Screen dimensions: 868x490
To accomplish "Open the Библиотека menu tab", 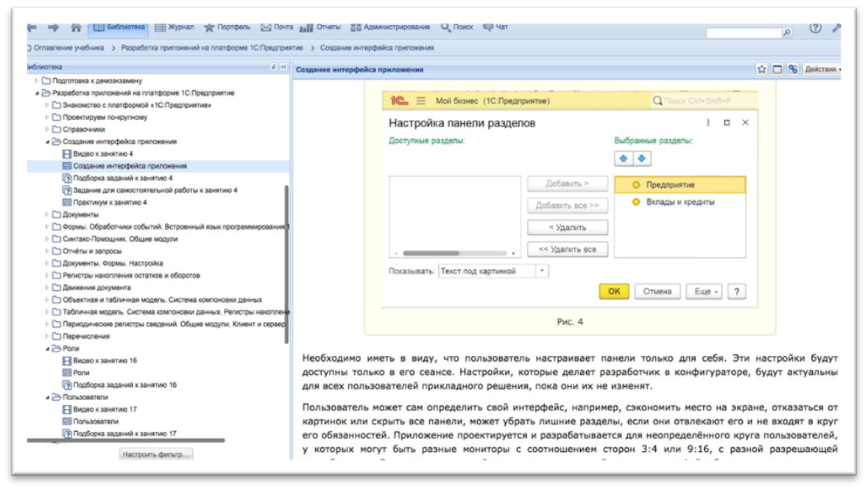I will pyautogui.click(x=119, y=27).
